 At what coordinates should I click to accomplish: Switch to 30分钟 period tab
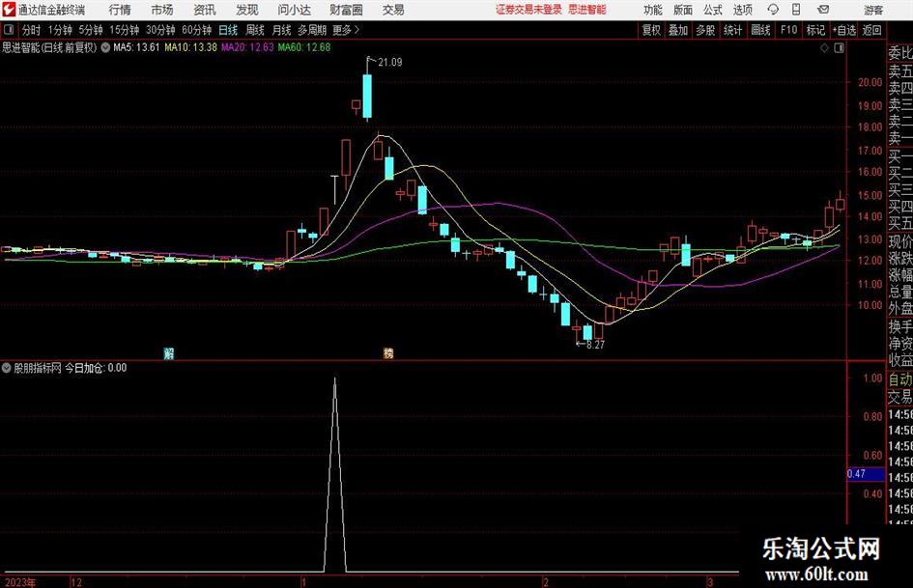[160, 30]
